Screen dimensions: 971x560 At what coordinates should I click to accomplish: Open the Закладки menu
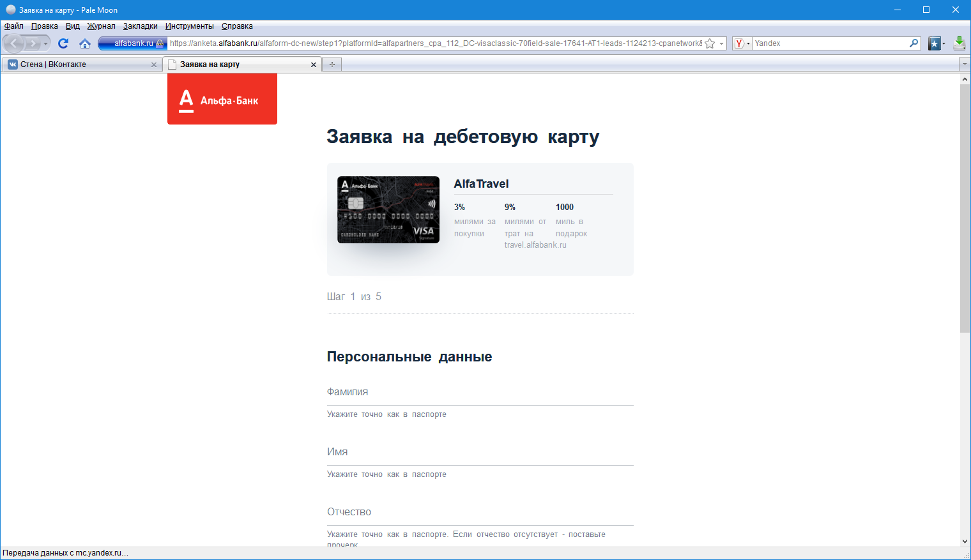141,26
